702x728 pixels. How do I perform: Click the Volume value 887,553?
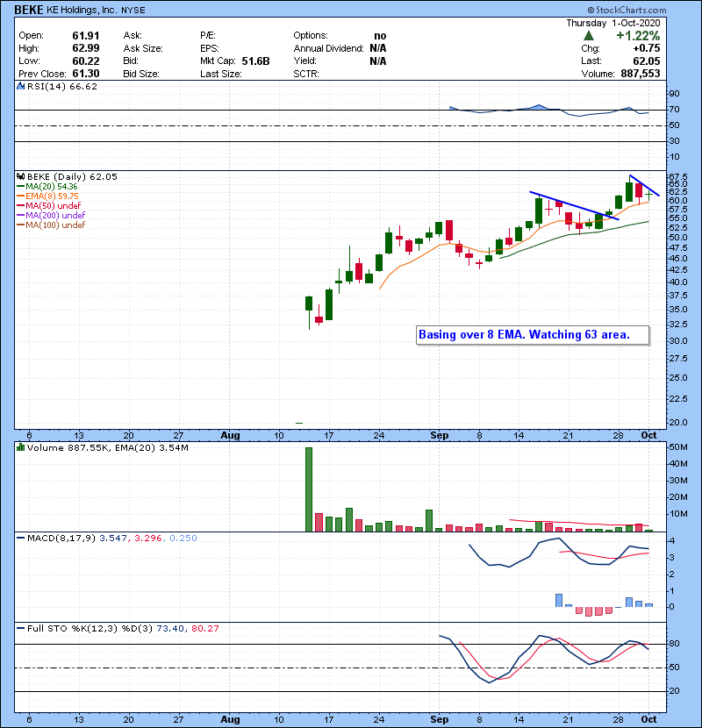[x=641, y=74]
